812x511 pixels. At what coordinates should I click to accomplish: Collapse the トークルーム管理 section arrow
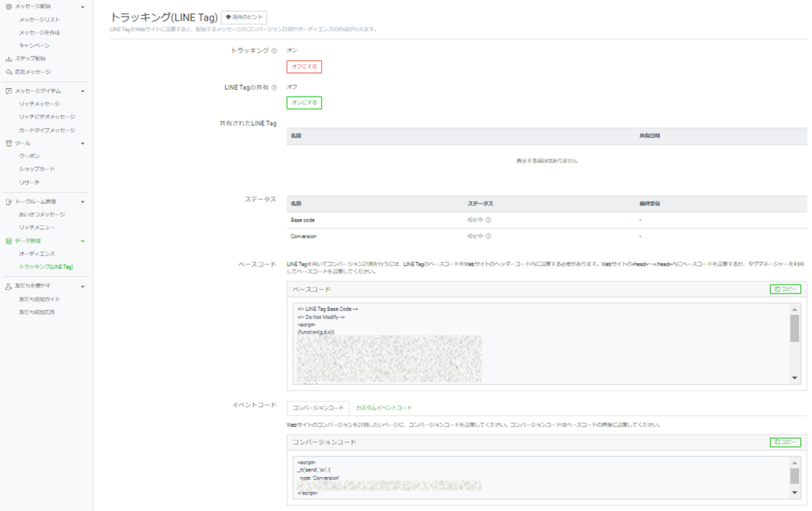coord(82,202)
